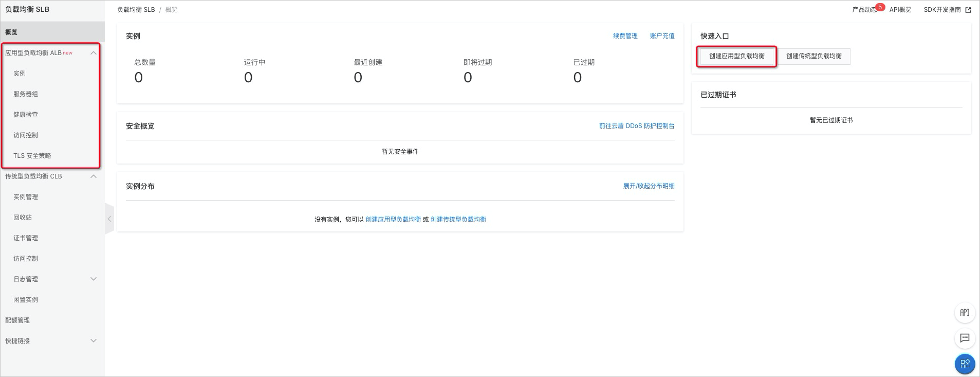Select 概览 in the sidebar
Viewport: 980px width, 377px height.
click(x=52, y=32)
